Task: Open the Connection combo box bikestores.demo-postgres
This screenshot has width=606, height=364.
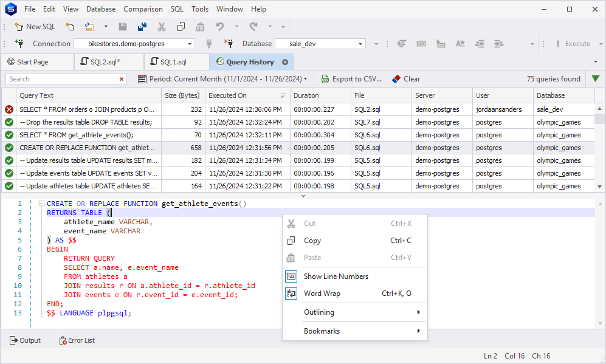Action: coord(134,44)
